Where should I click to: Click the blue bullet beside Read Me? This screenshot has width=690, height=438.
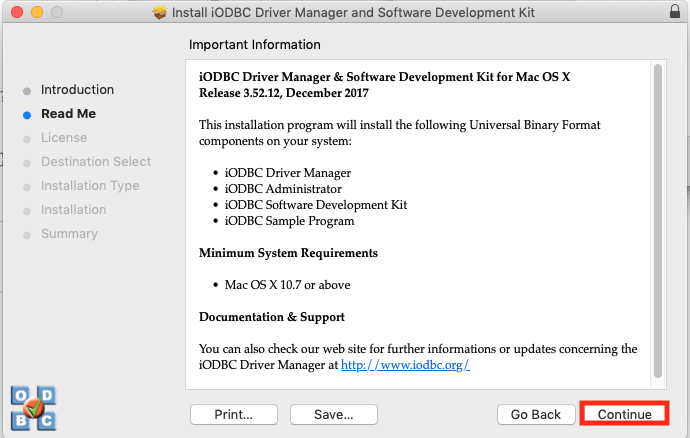coord(27,115)
